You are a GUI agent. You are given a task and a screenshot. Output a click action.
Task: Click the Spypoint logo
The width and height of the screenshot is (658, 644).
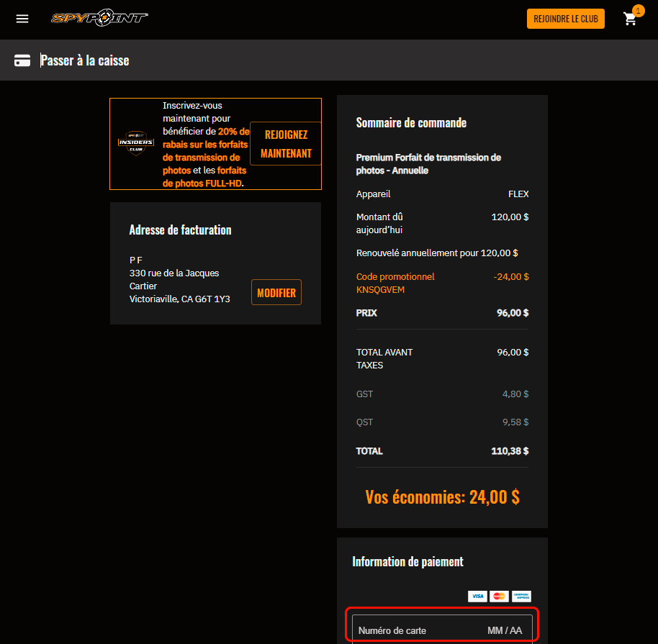tap(99, 17)
